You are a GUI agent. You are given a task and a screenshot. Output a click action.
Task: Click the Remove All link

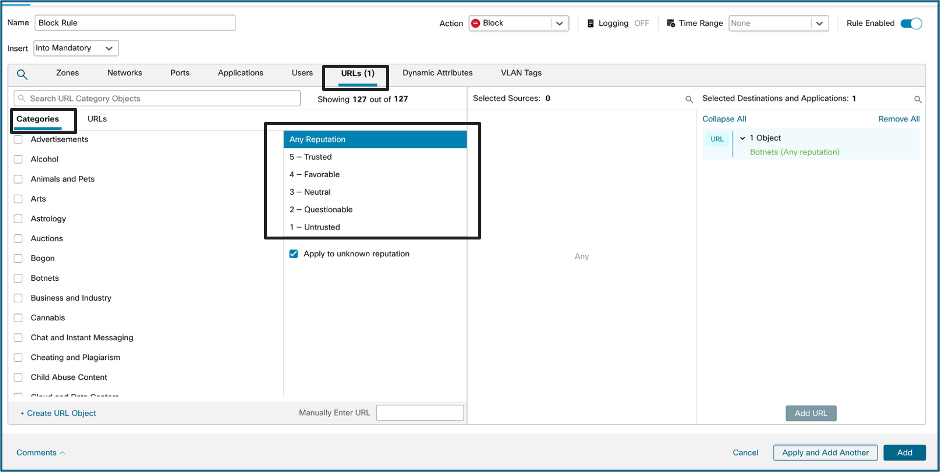(x=899, y=119)
